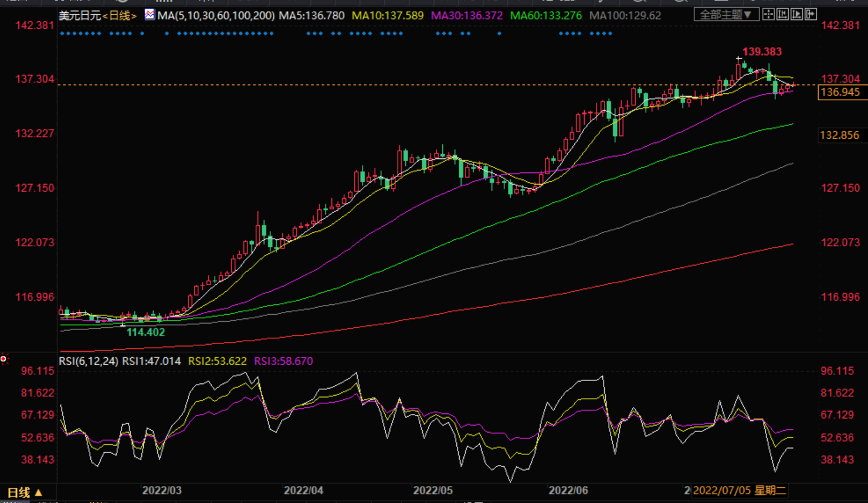Screen dimensions: 868x503
Task: Open the 全部主题 theme dropdown
Action: [x=725, y=15]
